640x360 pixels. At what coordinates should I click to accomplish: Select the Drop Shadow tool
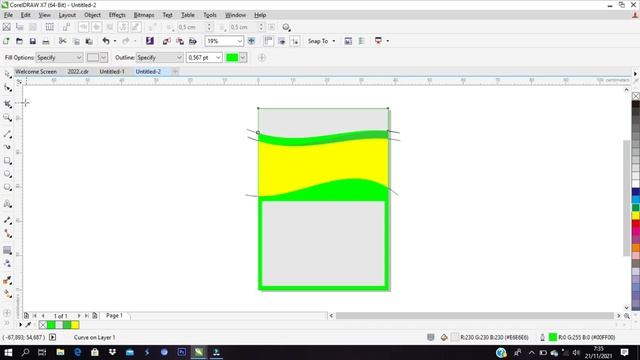(x=7, y=250)
